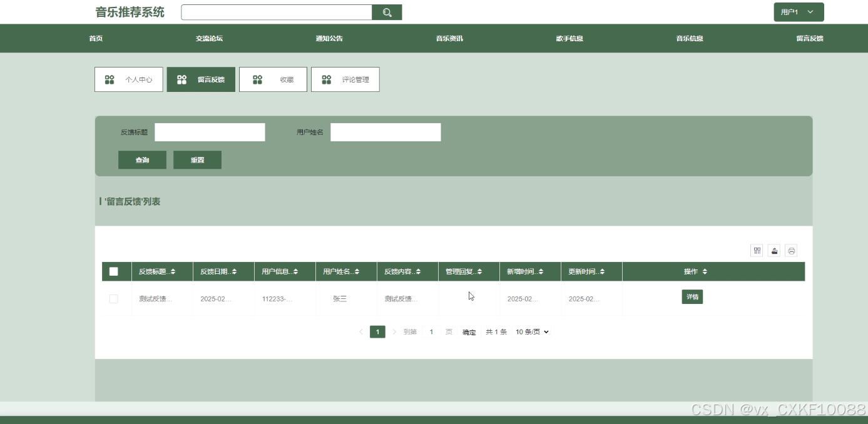The height and width of the screenshot is (424, 868).
Task: Click the 收藏 tab grid icon
Action: [257, 79]
